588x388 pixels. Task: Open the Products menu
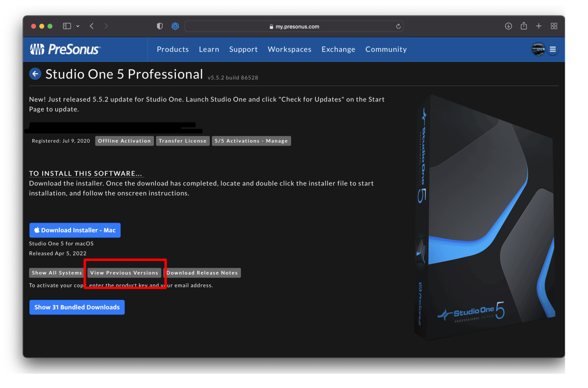click(172, 49)
